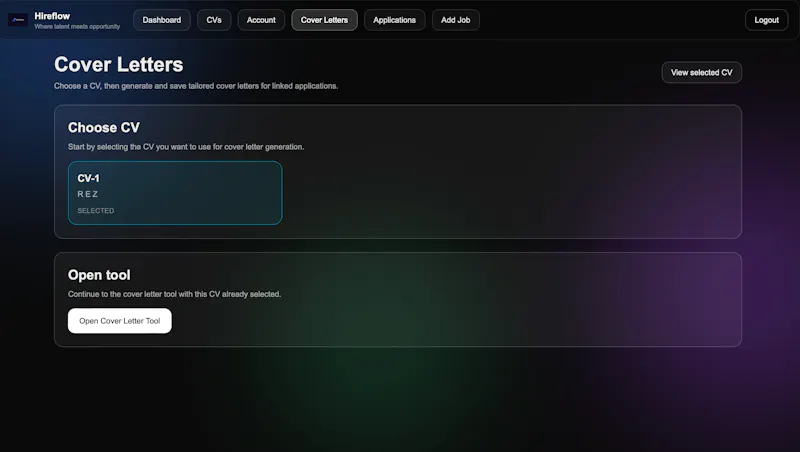Click the SELECTED status label
800x452 pixels.
coord(96,211)
